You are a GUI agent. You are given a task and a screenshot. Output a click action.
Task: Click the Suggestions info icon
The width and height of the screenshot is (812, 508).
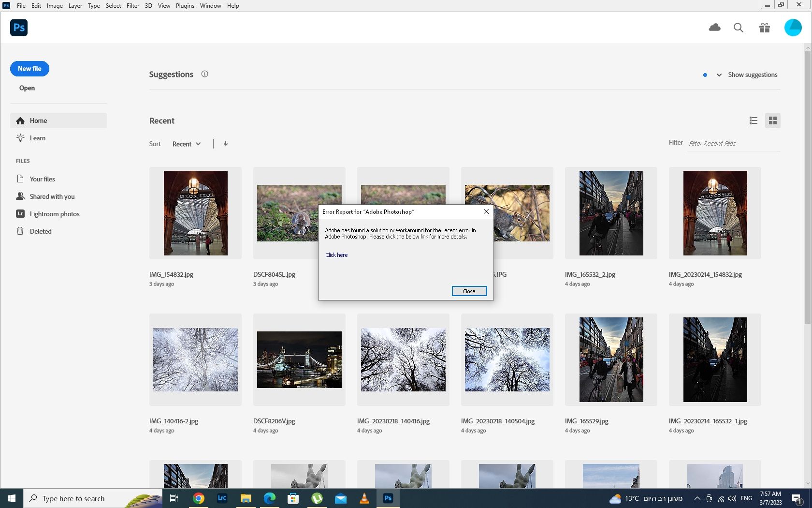[204, 74]
